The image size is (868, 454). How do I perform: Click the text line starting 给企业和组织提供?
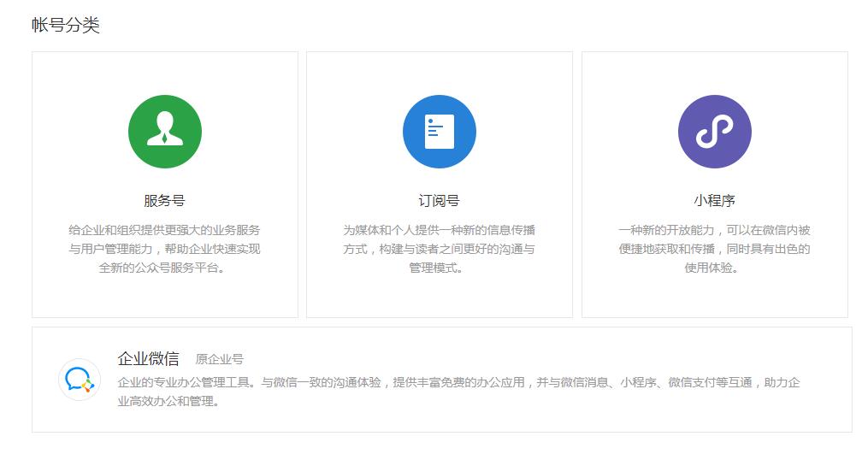point(164,230)
